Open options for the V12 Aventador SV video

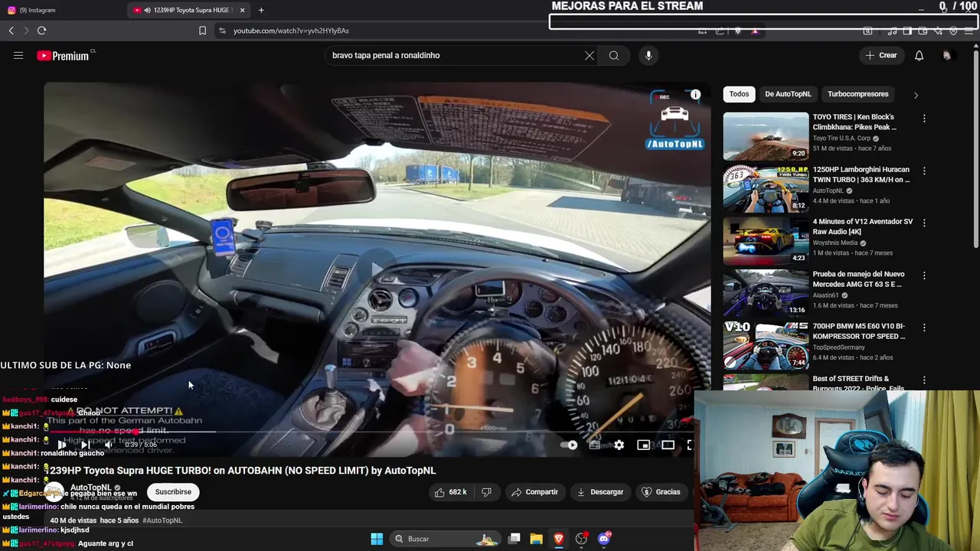coord(924,223)
